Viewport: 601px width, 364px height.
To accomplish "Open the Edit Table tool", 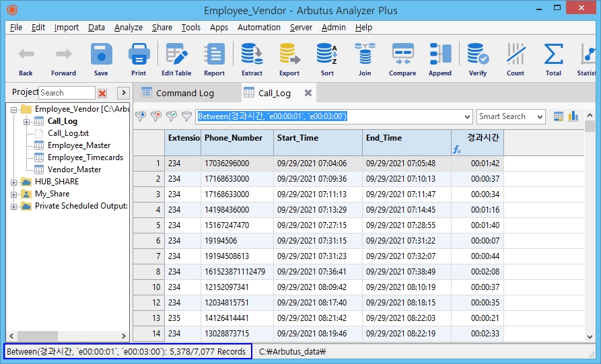I will 176,60.
